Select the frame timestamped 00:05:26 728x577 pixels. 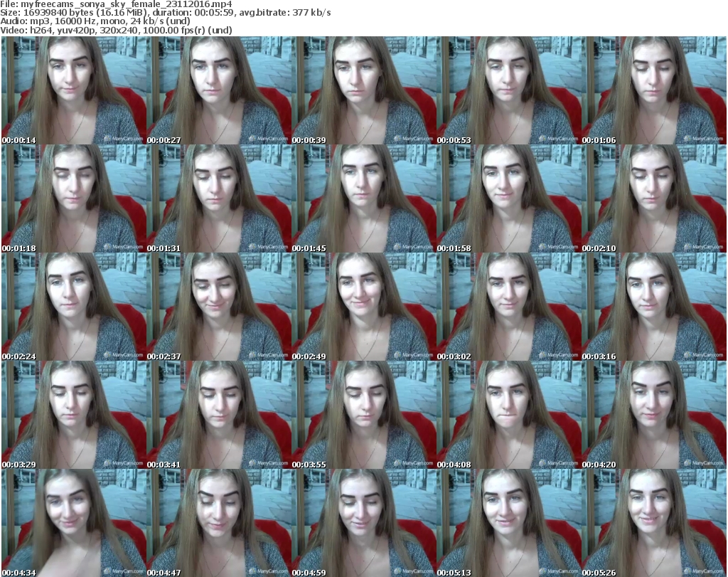click(x=654, y=523)
